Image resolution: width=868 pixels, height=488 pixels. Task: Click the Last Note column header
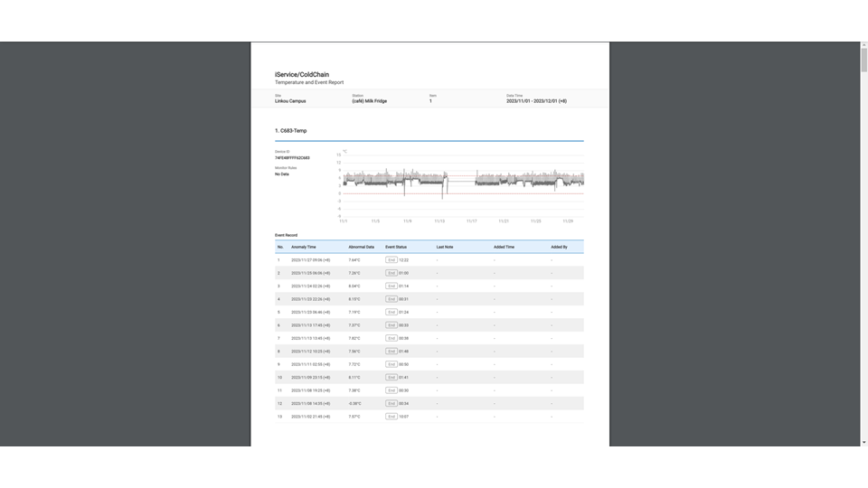pos(445,247)
